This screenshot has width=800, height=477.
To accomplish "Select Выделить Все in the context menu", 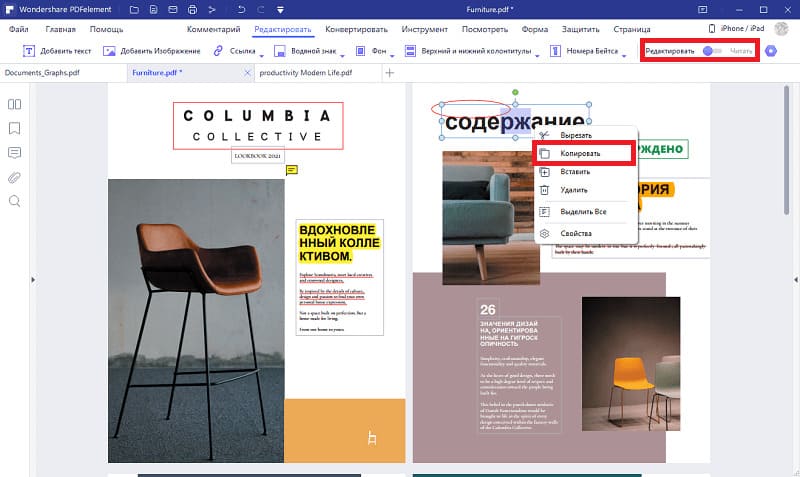I will 586,212.
